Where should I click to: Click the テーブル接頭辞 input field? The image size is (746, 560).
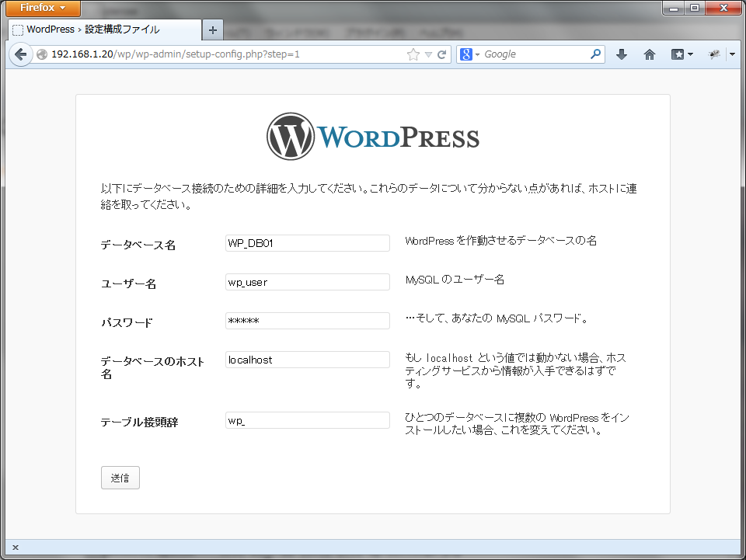(x=308, y=420)
